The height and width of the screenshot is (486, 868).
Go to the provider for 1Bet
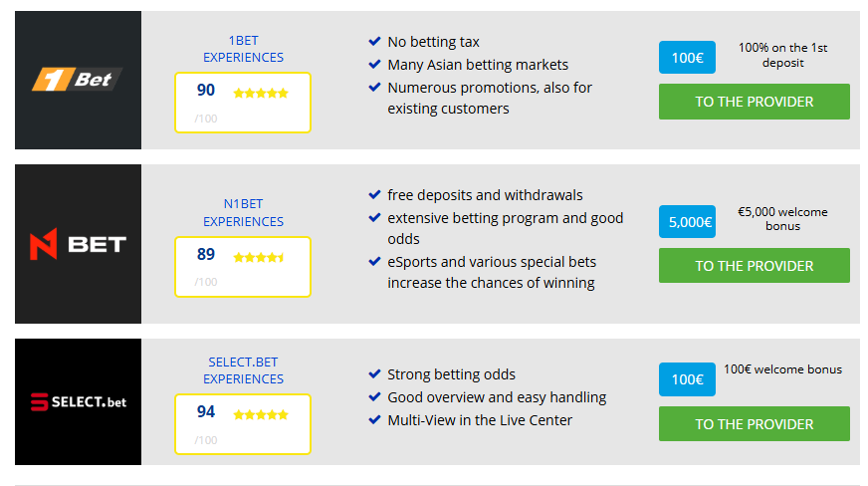(x=754, y=102)
